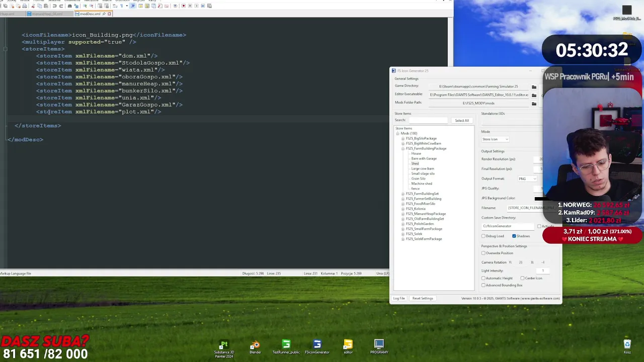Pin the modDesc.xml tab
This screenshot has width=644, height=362.
(x=104, y=14)
